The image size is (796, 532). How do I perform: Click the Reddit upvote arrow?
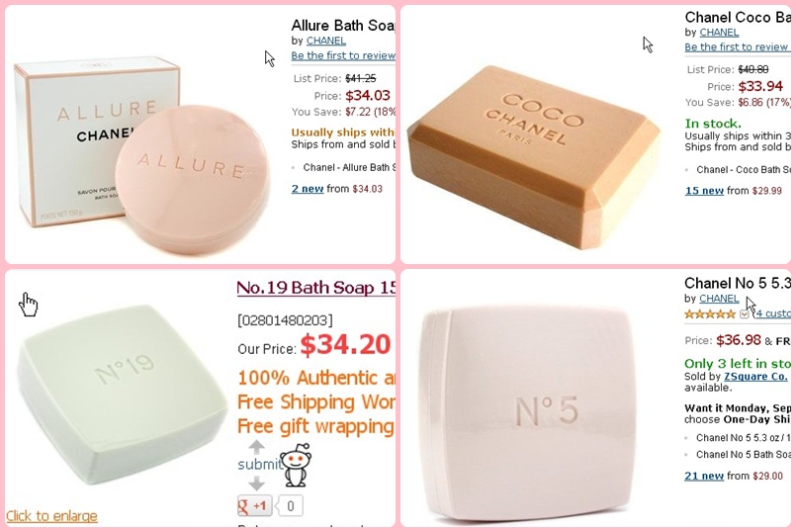(x=256, y=447)
